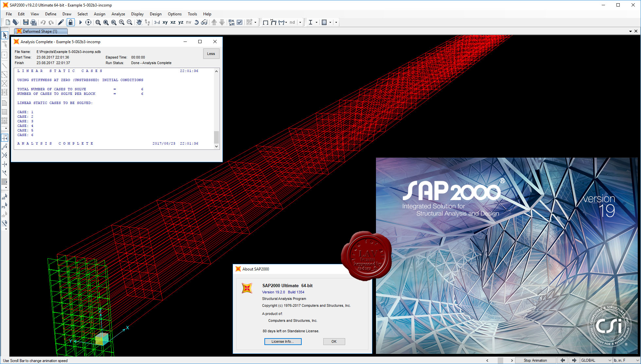Select the Draw Frame/Cable line tool
641x364 pixels.
tap(5, 66)
